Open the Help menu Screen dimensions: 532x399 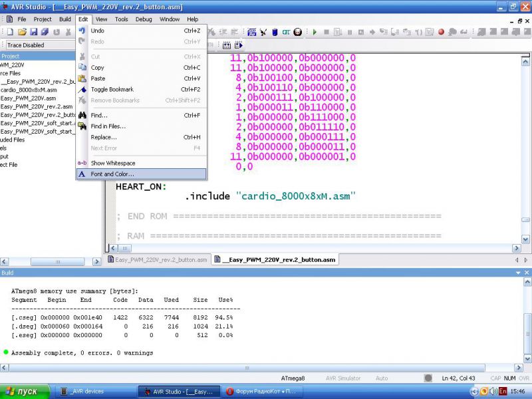click(192, 19)
